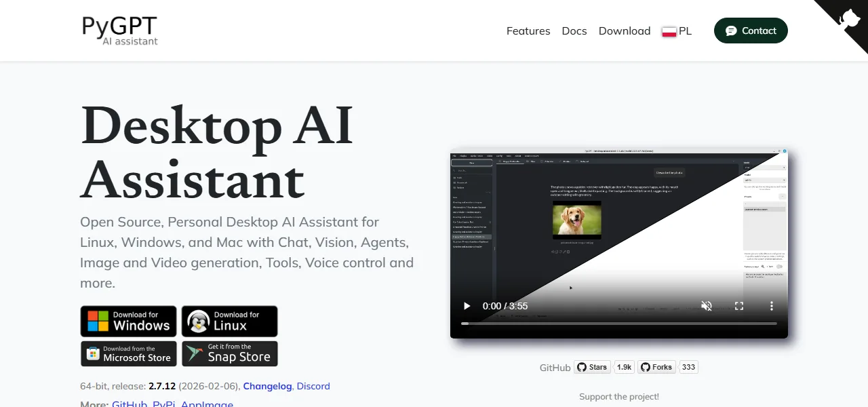Click Download for Windows button
This screenshot has height=407, width=868.
pyautogui.click(x=128, y=321)
